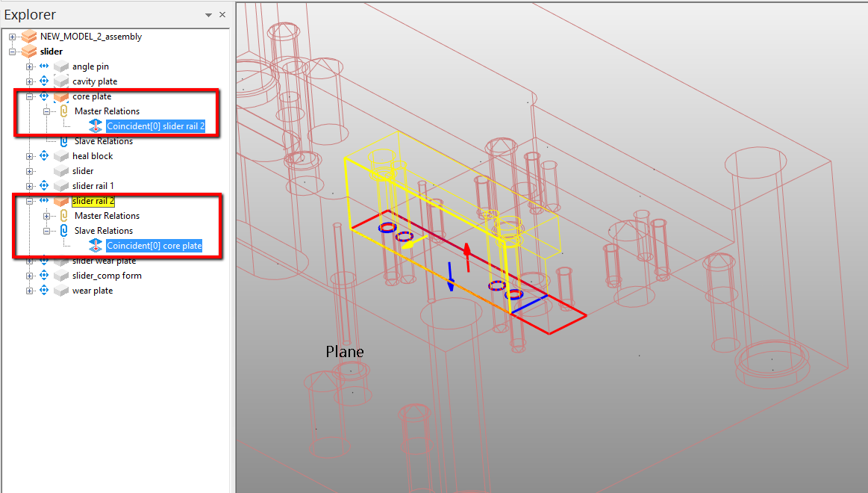
Task: Open the Explorer panel dropdown arrow
Action: (x=209, y=14)
